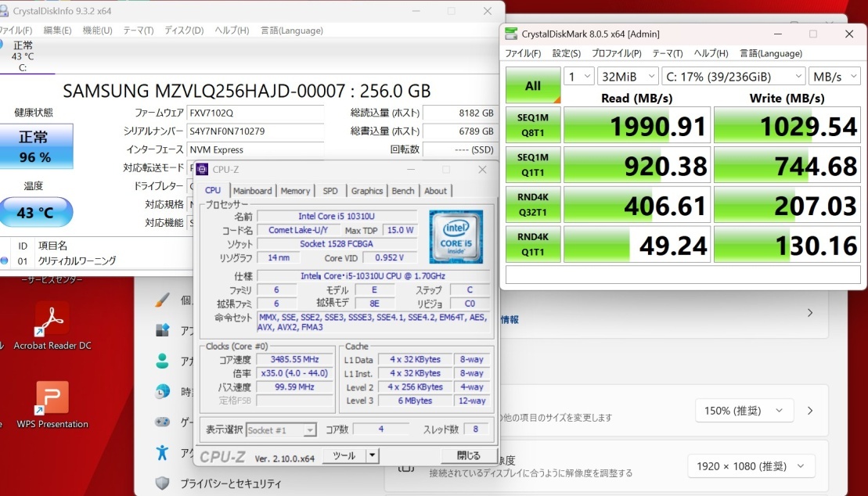This screenshot has height=496, width=868.
Task: Open test count dropdown showing 1
Action: click(579, 77)
